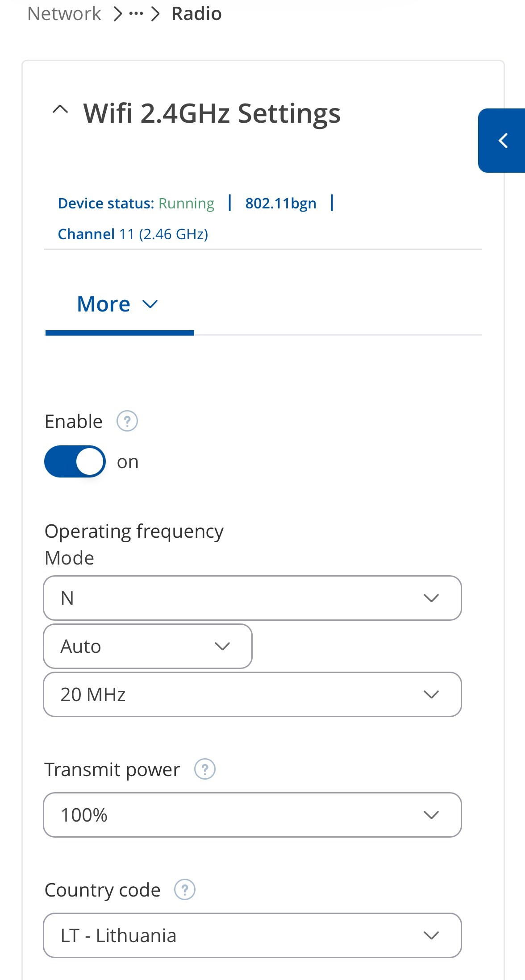Click the Network breadcrumb link
Viewport: 525px width, 980px height.
64,14
